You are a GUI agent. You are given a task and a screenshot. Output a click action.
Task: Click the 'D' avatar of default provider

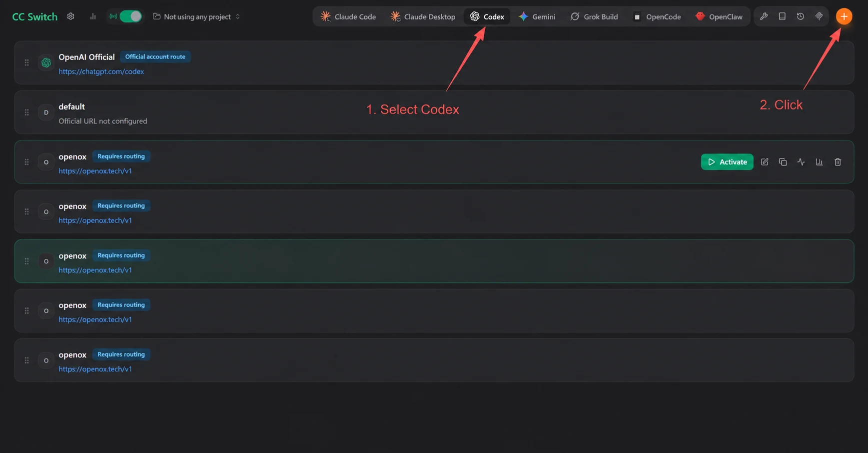click(x=46, y=112)
